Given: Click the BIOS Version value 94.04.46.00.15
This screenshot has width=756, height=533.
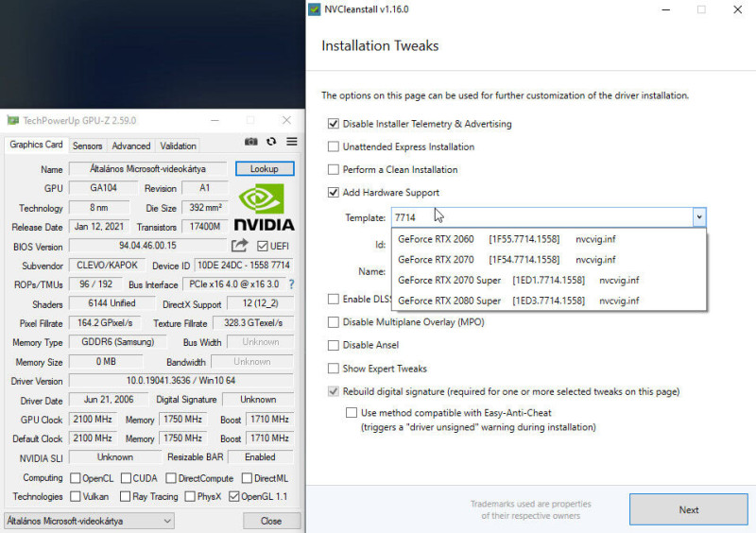Looking at the screenshot, I should [x=147, y=246].
